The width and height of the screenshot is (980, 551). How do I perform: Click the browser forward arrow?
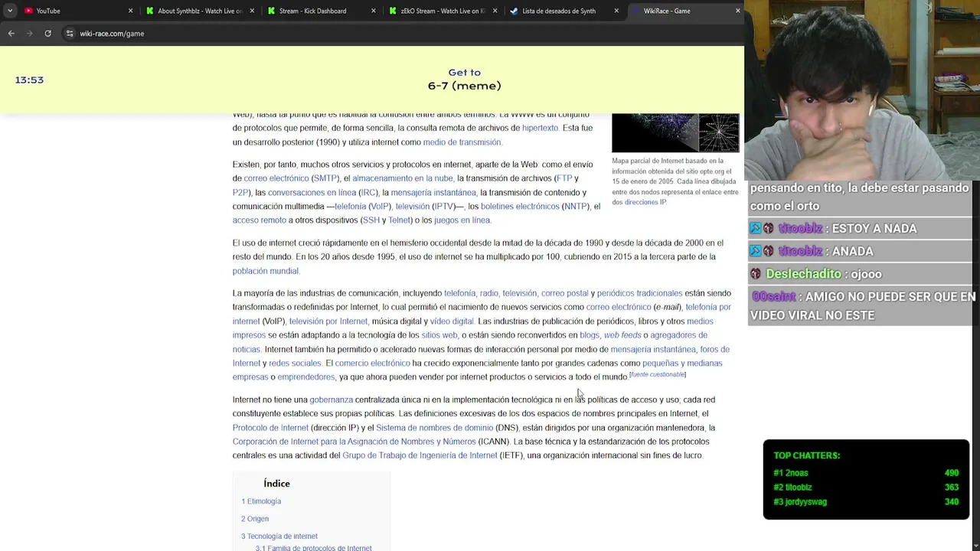click(x=30, y=34)
